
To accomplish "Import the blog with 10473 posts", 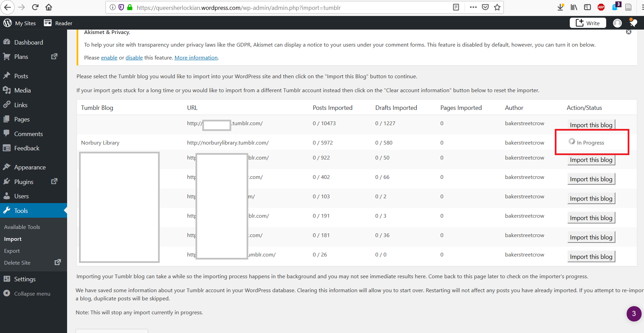I will (591, 125).
